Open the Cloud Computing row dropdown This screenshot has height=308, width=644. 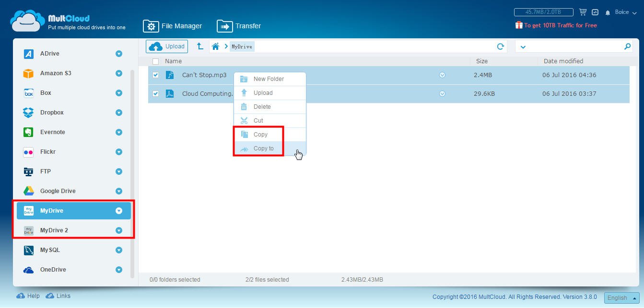click(443, 94)
